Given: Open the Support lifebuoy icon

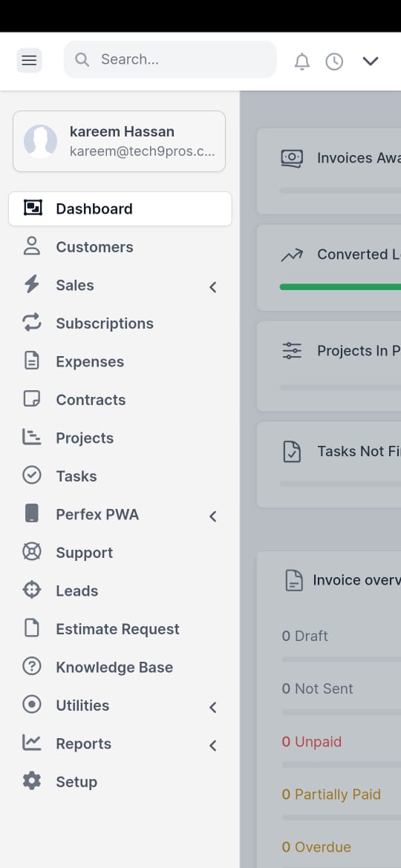Looking at the screenshot, I should click(x=32, y=552).
